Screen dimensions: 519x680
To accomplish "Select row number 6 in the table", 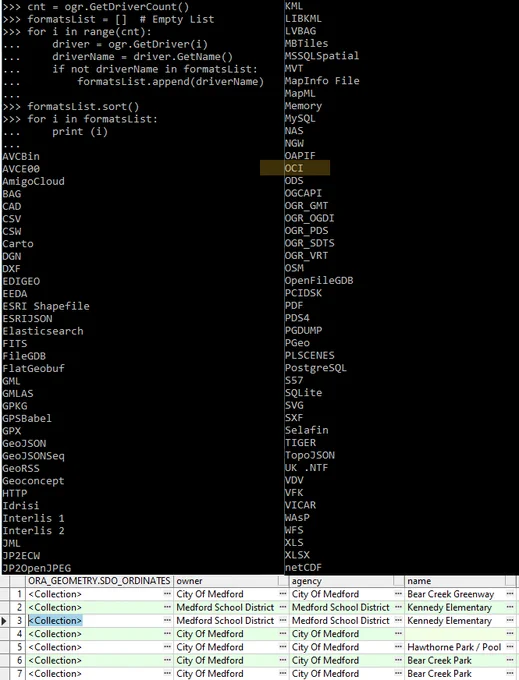I will coord(18,660).
